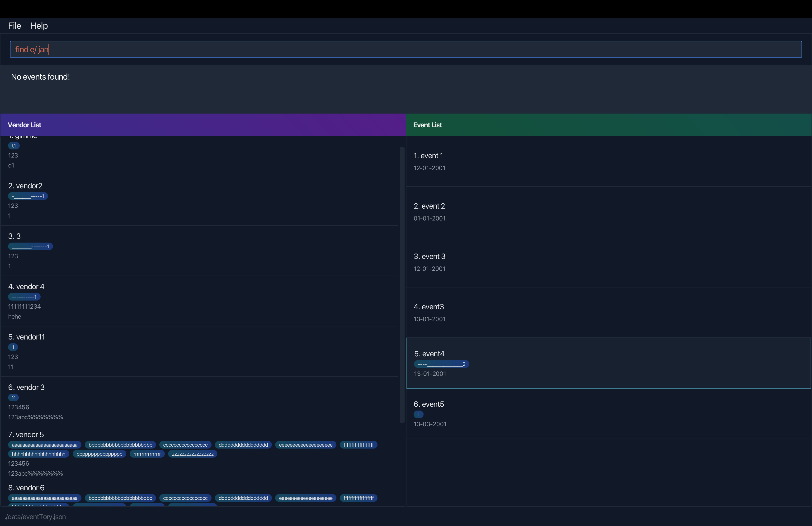The height and width of the screenshot is (526, 812).
Task: Click vendor 4 description hehe
Action: pyautogui.click(x=15, y=316)
